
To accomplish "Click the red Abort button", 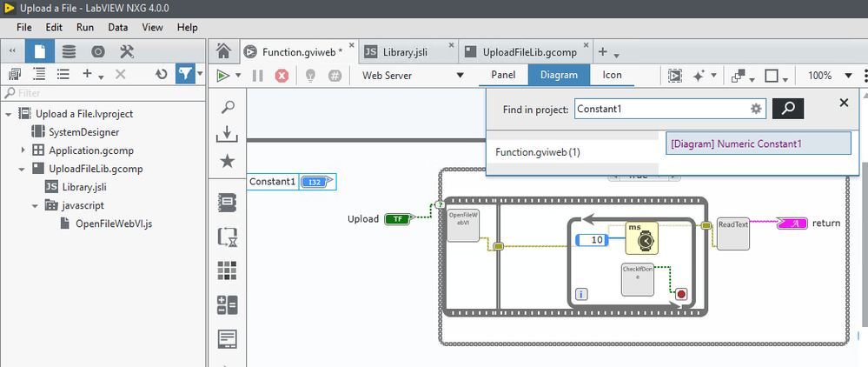I will point(282,76).
